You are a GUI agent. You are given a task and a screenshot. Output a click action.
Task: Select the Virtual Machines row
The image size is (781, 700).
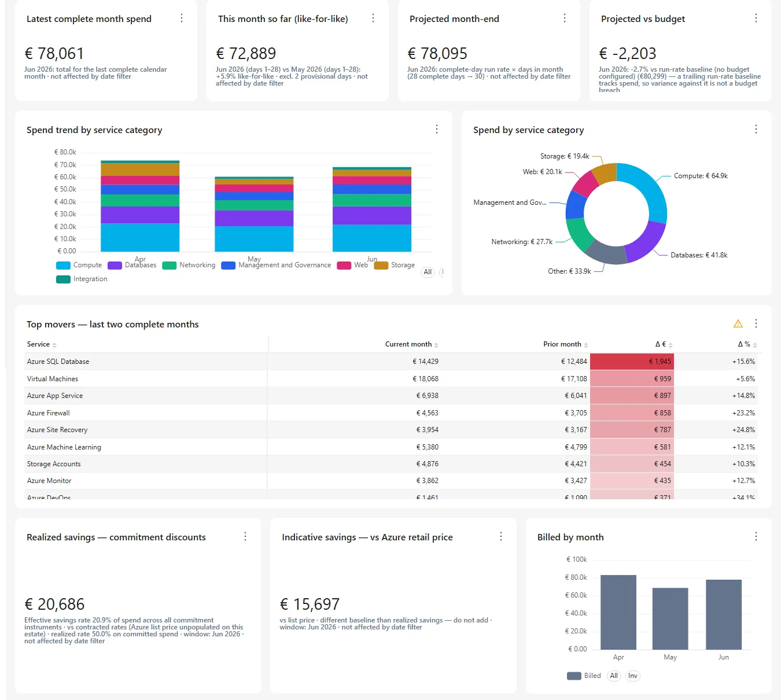tap(391, 379)
